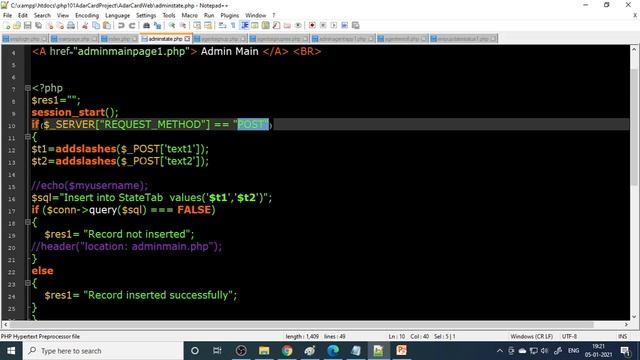Toggle synchronized horizontal scrolling icon
The height and width of the screenshot is (360, 640).
[x=208, y=25]
